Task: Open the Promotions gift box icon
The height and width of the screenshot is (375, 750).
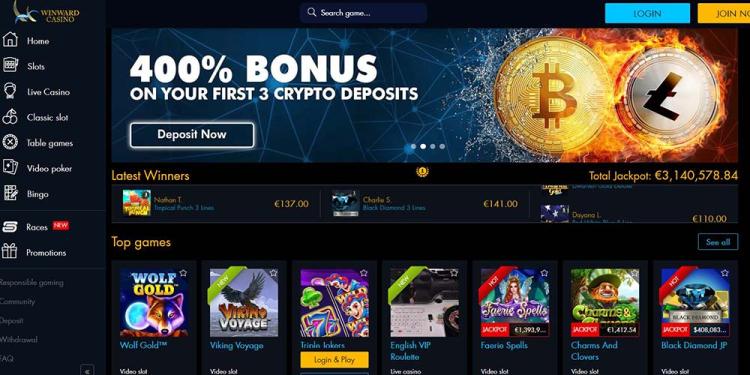Action: 10,251
